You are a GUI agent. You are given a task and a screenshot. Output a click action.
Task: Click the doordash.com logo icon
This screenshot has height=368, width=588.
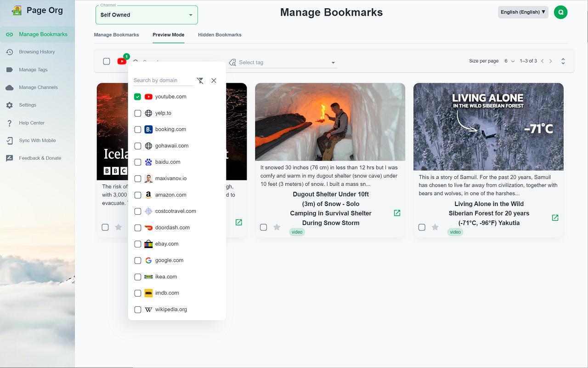click(148, 228)
